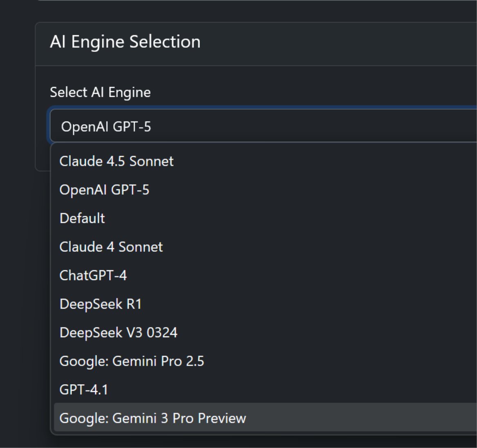Viewport: 477px width, 448px height.
Task: Click the Select AI Engine field label
Action: pyautogui.click(x=100, y=92)
